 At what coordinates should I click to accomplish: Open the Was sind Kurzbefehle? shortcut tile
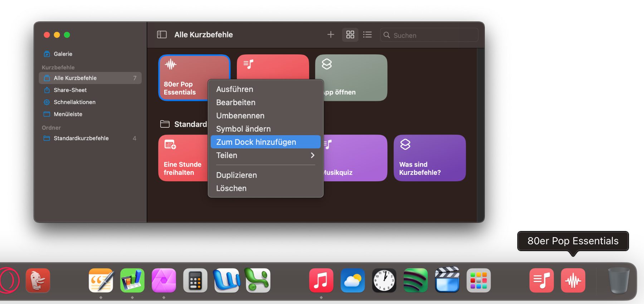pos(429,158)
